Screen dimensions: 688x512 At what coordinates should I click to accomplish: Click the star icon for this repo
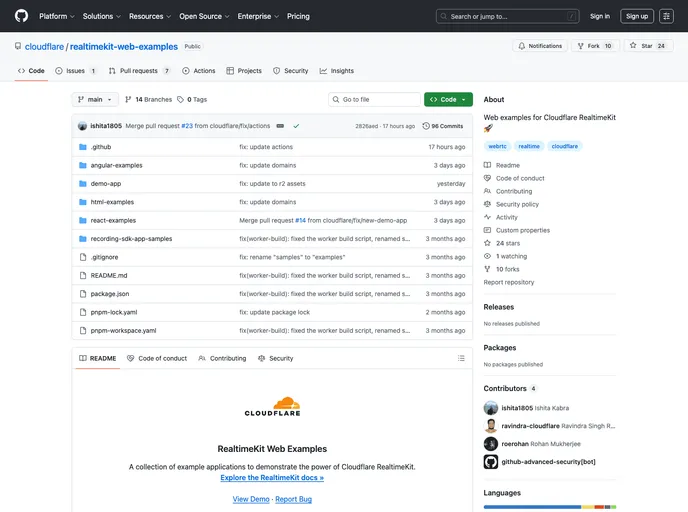pyautogui.click(x=633, y=45)
